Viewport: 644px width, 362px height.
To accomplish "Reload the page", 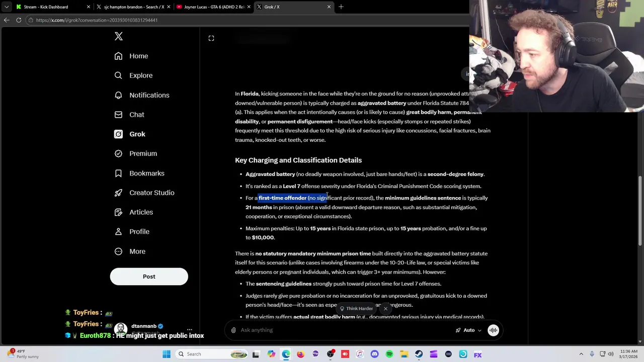I will coord(19,20).
